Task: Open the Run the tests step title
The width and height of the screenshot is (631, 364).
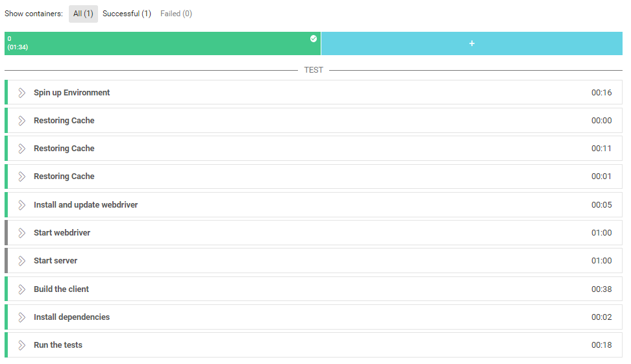Action: [58, 345]
